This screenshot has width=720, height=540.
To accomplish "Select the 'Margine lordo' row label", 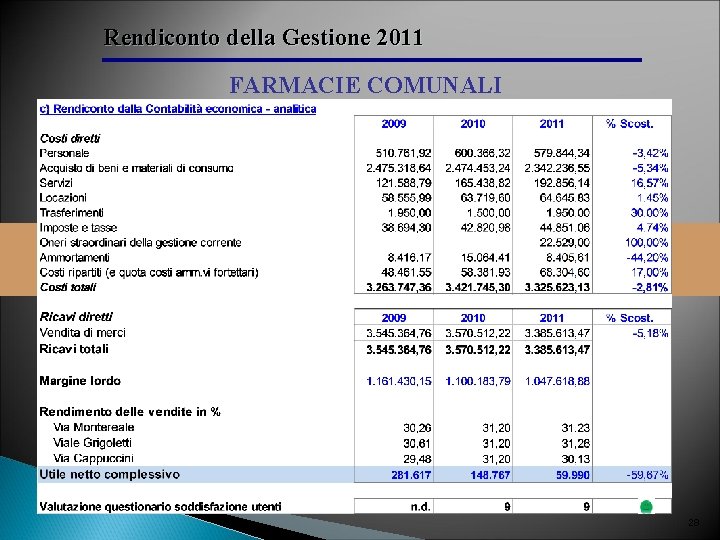I will pos(80,381).
